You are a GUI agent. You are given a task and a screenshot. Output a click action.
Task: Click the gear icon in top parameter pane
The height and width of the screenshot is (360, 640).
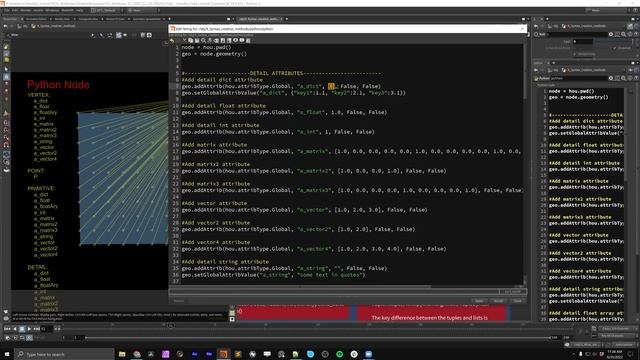pos(611,34)
